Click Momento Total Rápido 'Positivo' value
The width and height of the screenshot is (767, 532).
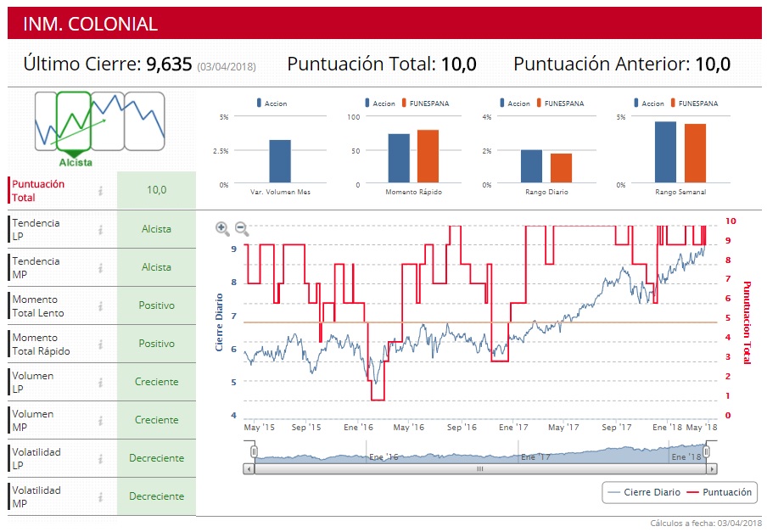pos(156,344)
